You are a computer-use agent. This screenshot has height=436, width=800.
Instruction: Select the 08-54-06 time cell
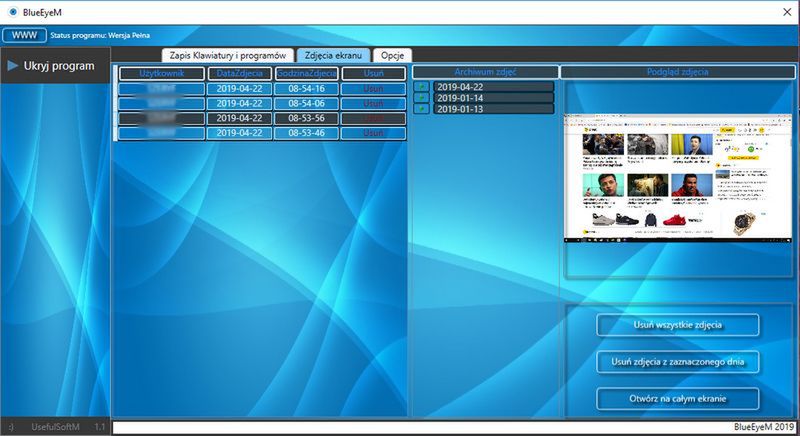307,104
